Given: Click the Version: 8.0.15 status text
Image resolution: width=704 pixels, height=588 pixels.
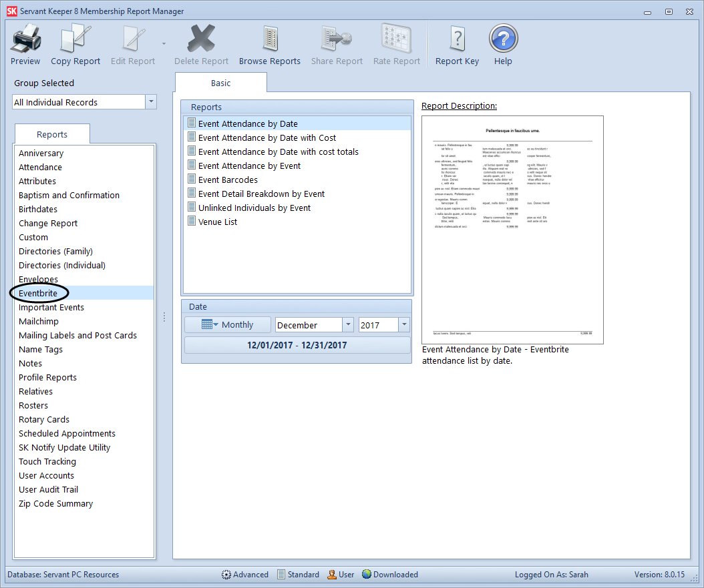Looking at the screenshot, I should pos(659,575).
